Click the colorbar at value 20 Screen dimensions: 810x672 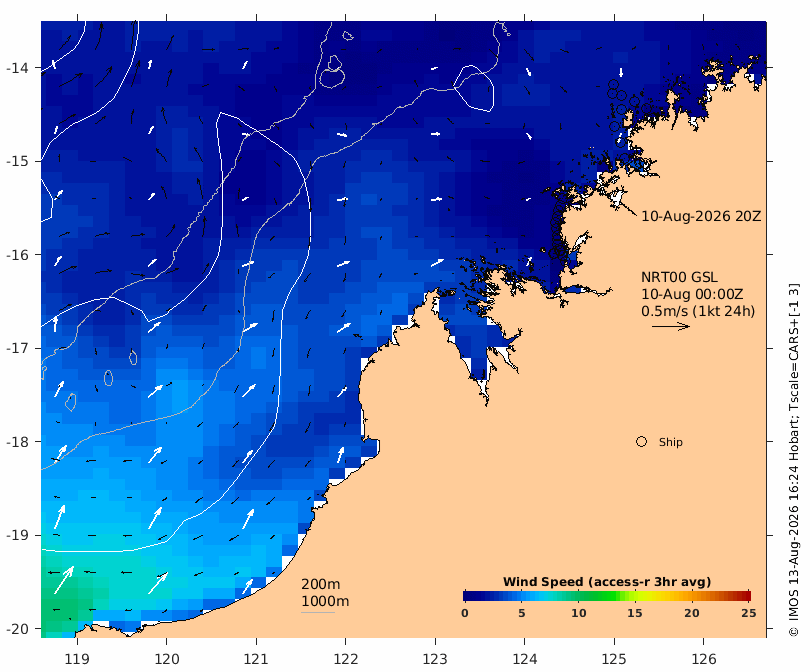coord(693,596)
